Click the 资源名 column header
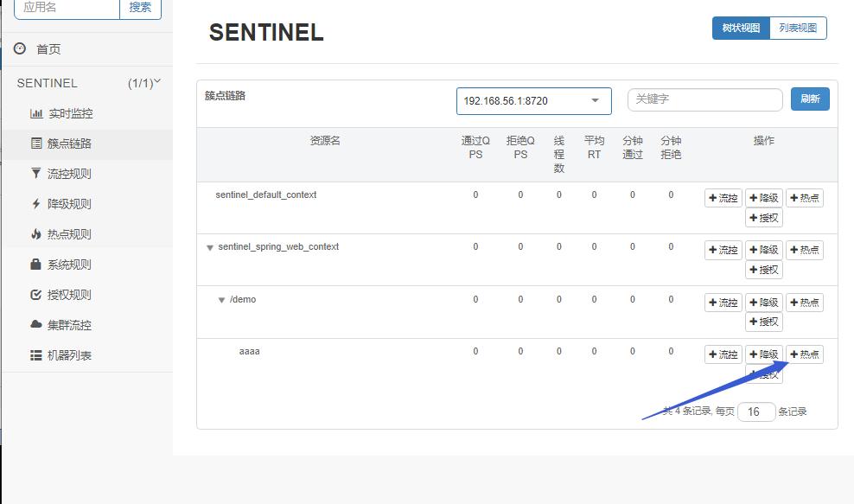This screenshot has height=504, width=854. (325, 141)
